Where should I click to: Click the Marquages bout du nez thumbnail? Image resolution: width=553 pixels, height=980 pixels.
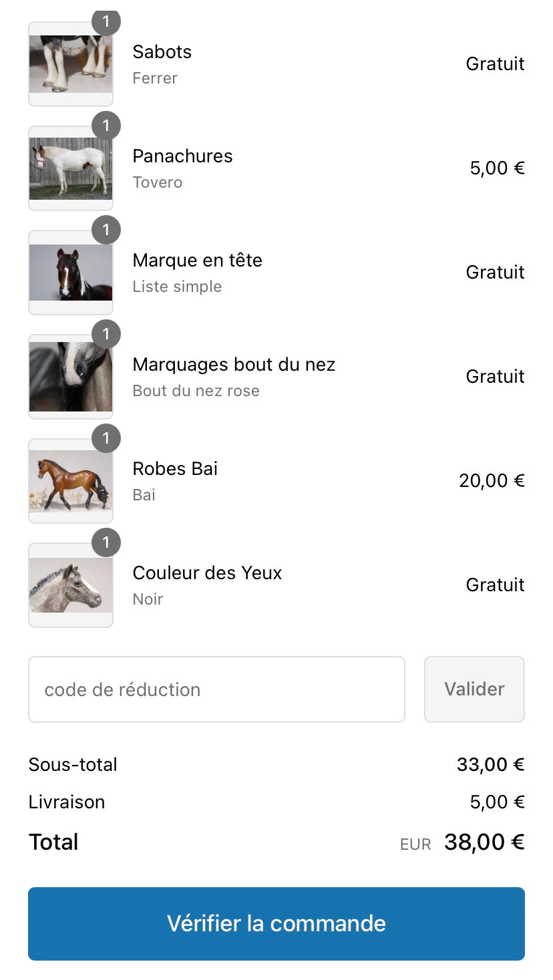tap(70, 377)
